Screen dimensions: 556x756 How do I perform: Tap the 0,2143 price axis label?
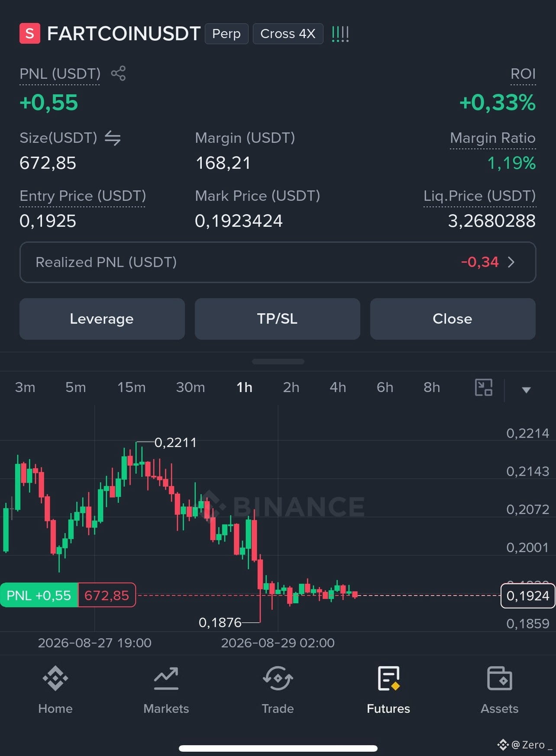point(528,471)
